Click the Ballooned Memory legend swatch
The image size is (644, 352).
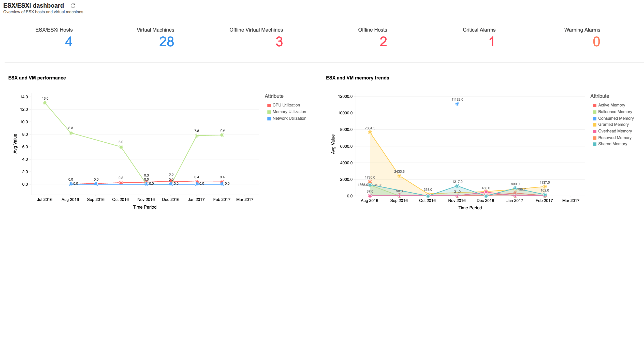594,112
